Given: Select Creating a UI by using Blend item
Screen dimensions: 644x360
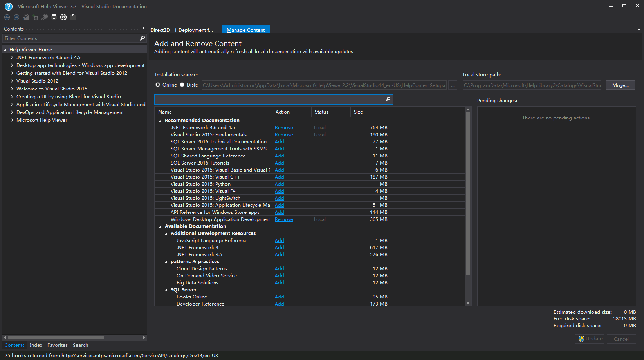Looking at the screenshot, I should (x=69, y=97).
